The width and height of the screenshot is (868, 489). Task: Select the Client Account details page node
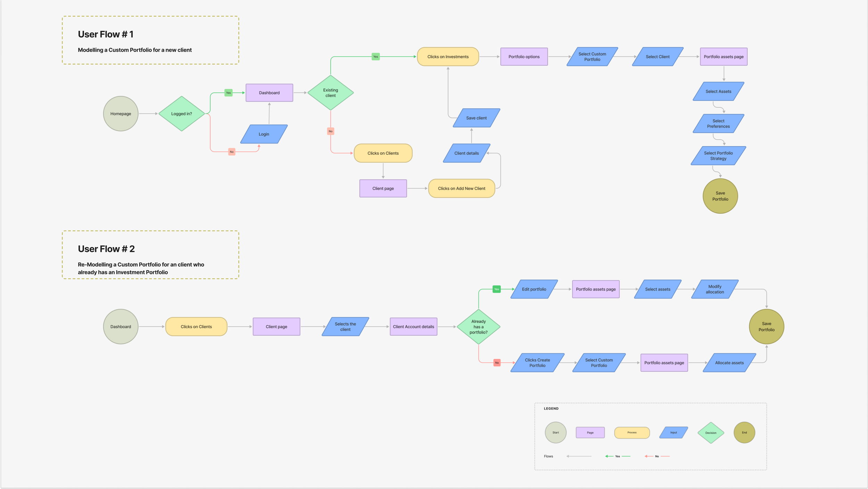[413, 327]
